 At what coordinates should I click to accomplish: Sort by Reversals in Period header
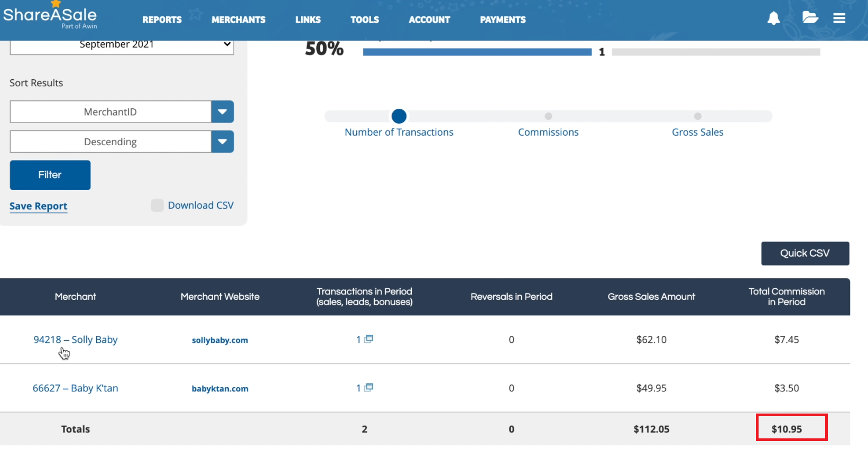511,297
